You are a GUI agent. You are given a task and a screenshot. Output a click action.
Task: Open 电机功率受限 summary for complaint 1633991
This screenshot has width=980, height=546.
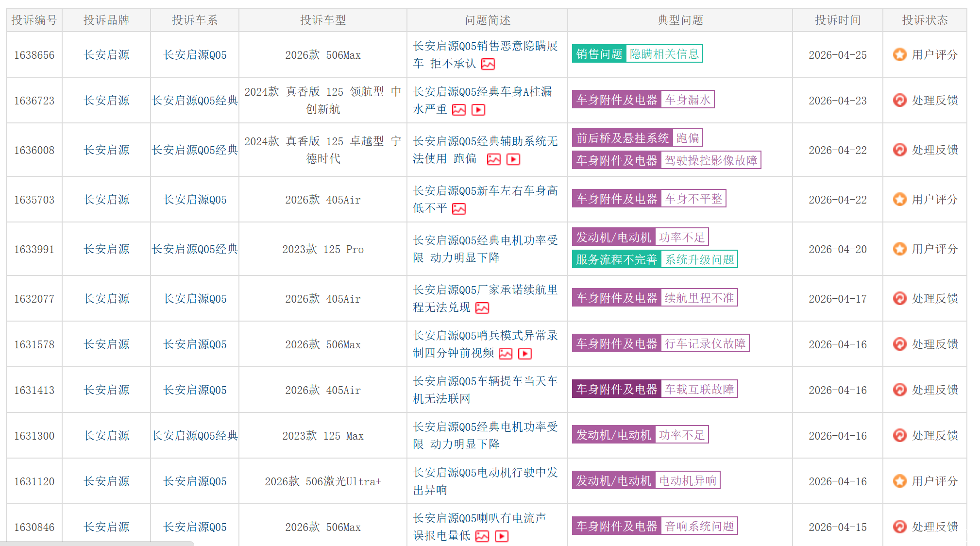(x=485, y=249)
